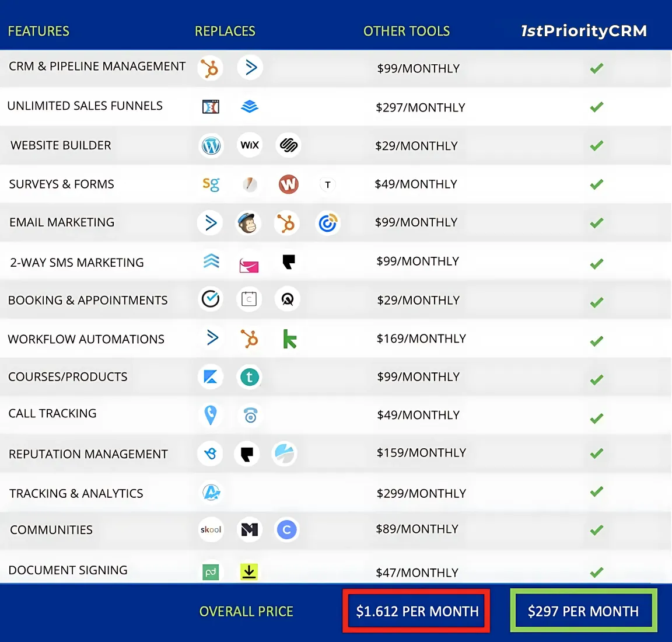Click the small T icon in Surveys & Forms
Viewport: 672px width, 642px height.
tap(327, 185)
